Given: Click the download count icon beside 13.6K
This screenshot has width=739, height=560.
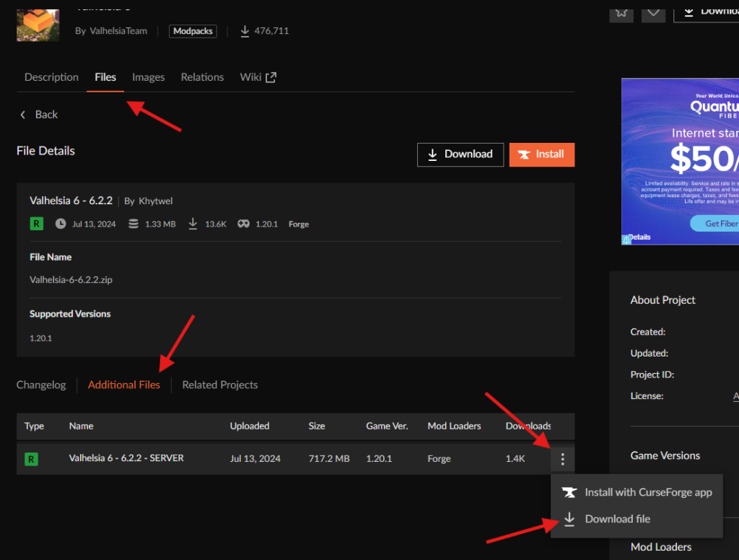Looking at the screenshot, I should point(193,224).
